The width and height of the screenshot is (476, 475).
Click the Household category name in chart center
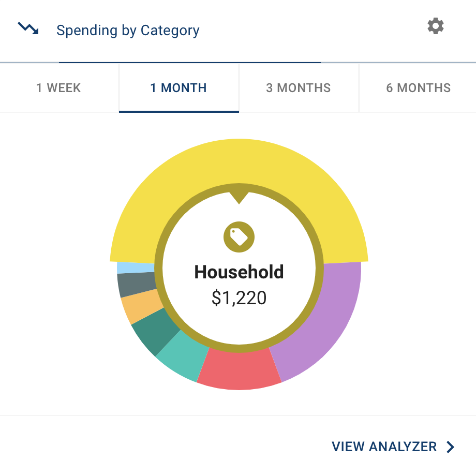point(239,272)
